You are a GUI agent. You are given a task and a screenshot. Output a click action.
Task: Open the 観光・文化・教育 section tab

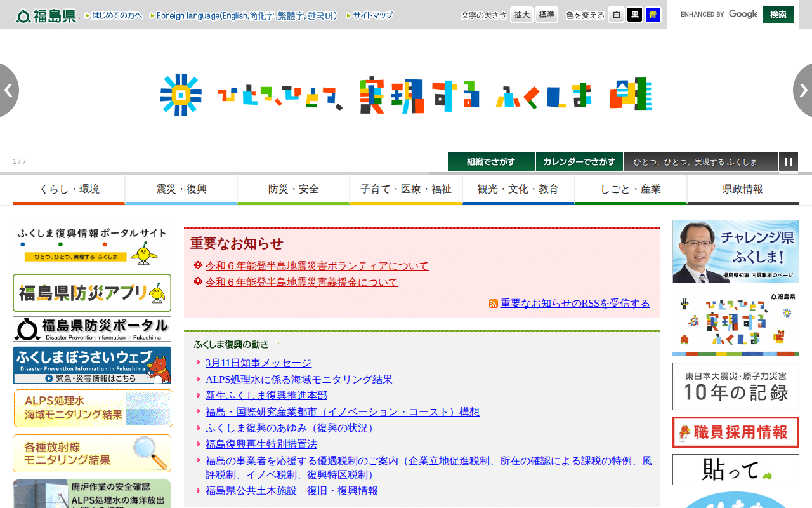[518, 189]
